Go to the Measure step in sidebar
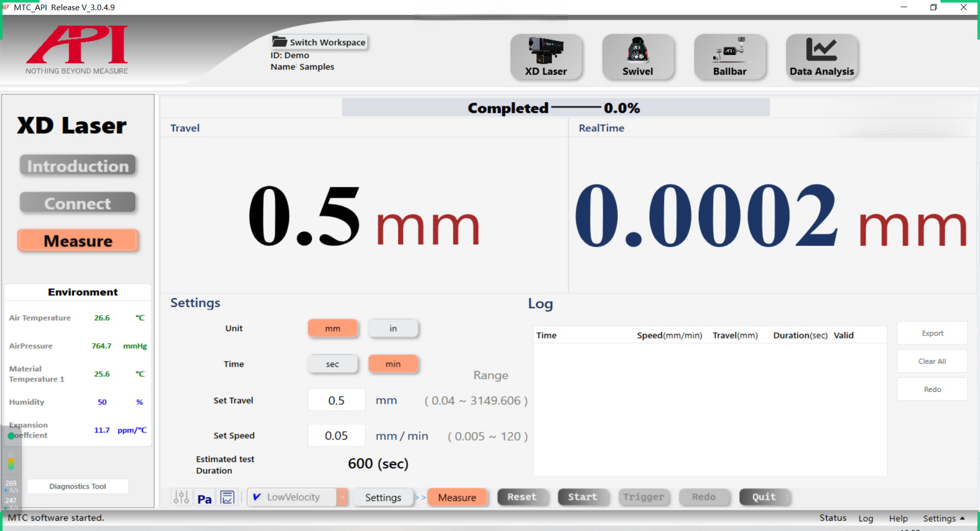The image size is (980, 531). pyautogui.click(x=78, y=240)
